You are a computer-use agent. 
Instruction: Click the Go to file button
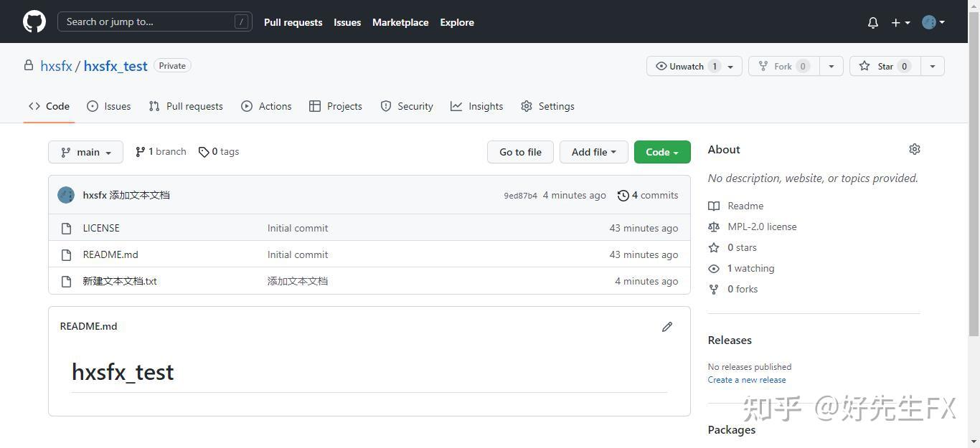[x=520, y=152]
